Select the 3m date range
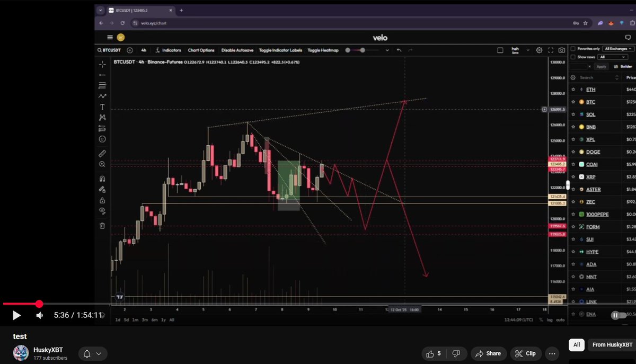The width and height of the screenshot is (636, 364). point(144,320)
